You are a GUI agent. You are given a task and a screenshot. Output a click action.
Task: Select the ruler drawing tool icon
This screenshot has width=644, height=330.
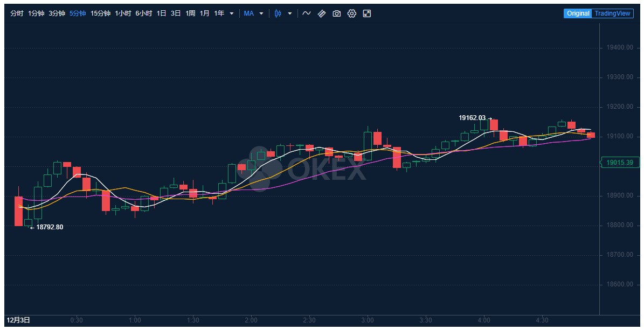coord(322,13)
